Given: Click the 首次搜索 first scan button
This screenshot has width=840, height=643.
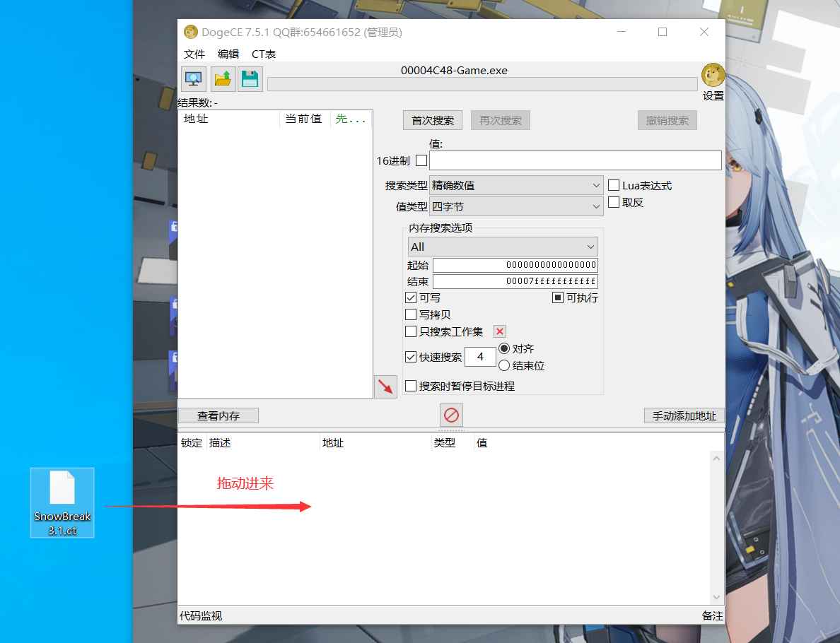Looking at the screenshot, I should (432, 120).
